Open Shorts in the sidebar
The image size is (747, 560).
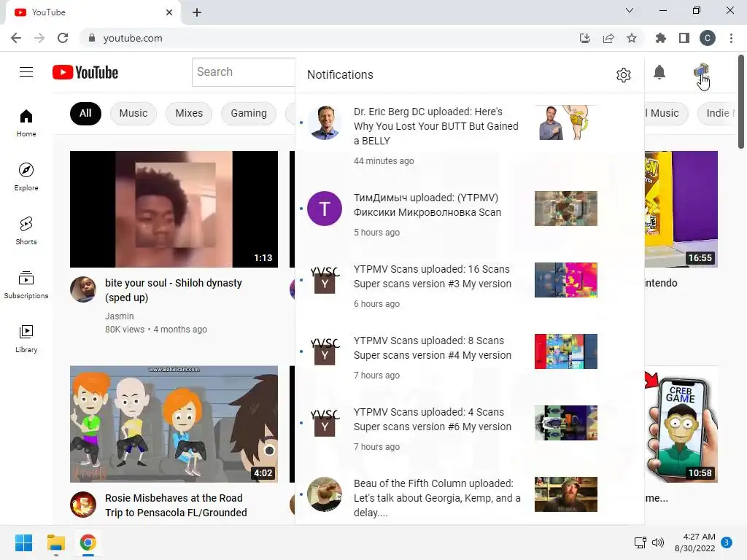click(x=26, y=231)
